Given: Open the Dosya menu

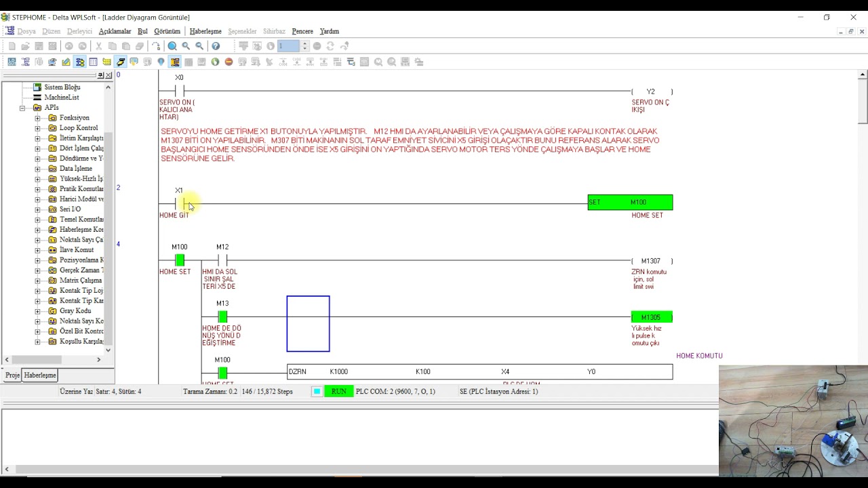Looking at the screenshot, I should (x=26, y=31).
